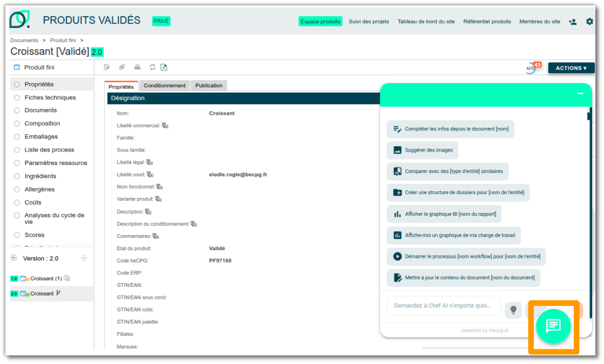Click Produit fini breadcrumb link

(63, 40)
